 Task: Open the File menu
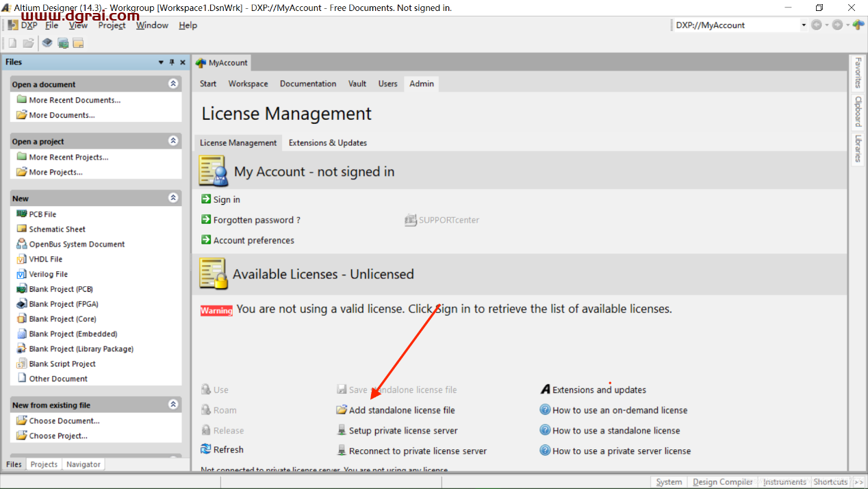pos(52,25)
